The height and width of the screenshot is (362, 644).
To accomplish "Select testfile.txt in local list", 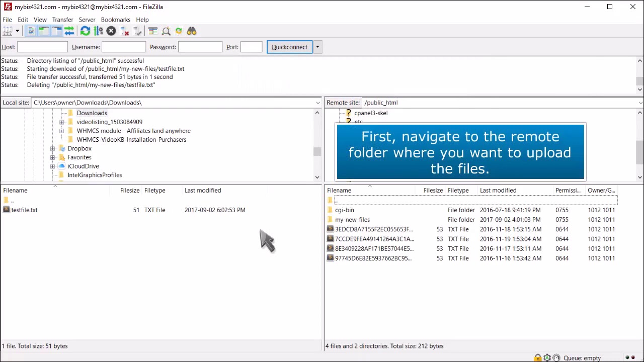I will point(24,210).
